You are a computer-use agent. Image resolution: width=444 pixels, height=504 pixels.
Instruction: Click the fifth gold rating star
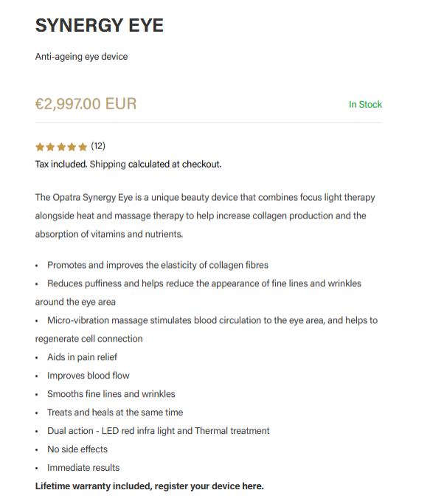coord(83,147)
